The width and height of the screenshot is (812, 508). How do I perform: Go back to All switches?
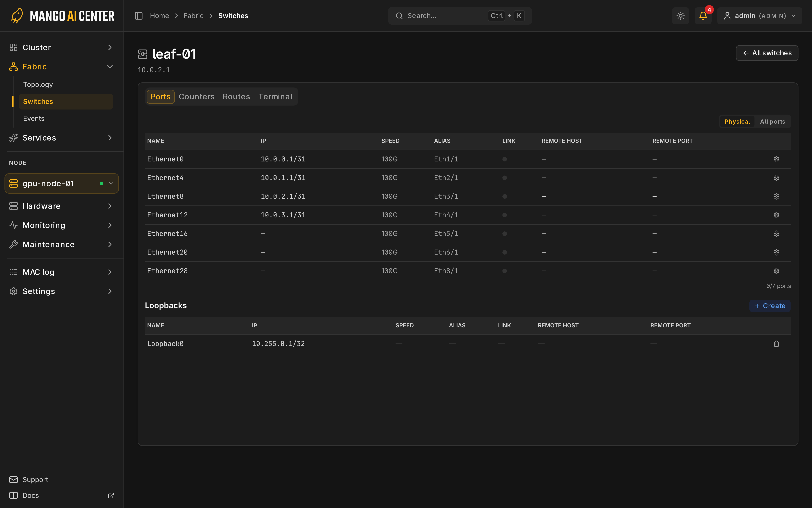(x=767, y=53)
